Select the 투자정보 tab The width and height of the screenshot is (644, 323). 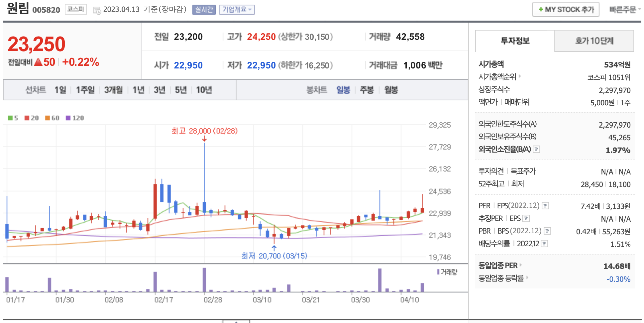click(515, 41)
